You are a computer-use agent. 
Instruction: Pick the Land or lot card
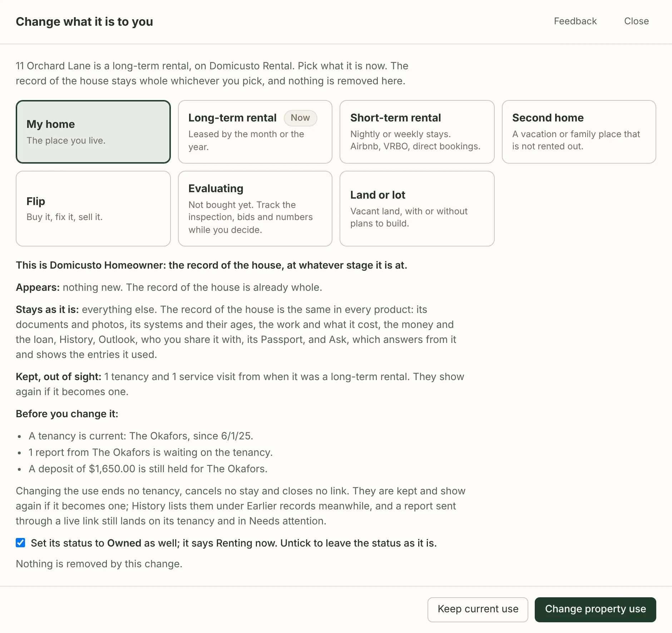coord(417,209)
